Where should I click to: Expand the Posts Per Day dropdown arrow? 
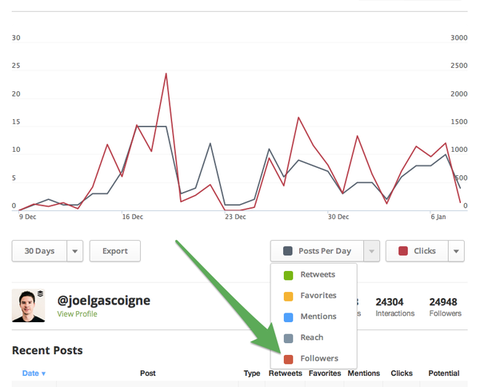pyautogui.click(x=371, y=251)
